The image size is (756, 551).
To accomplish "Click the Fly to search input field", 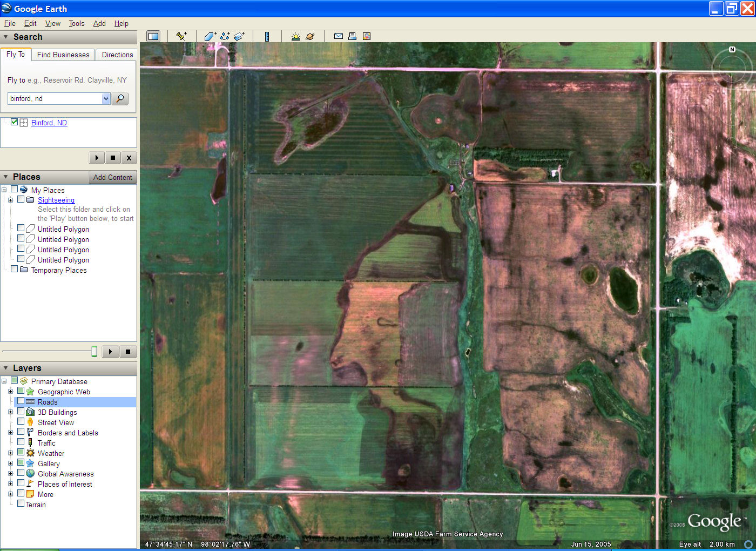I will coord(55,98).
